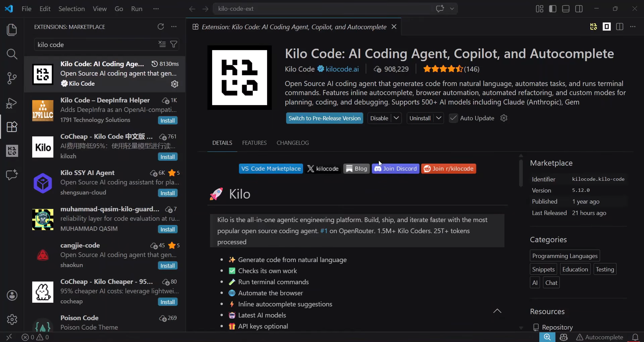The height and width of the screenshot is (342, 644).
Task: Collapse section with the up chevron
Action: (x=497, y=311)
